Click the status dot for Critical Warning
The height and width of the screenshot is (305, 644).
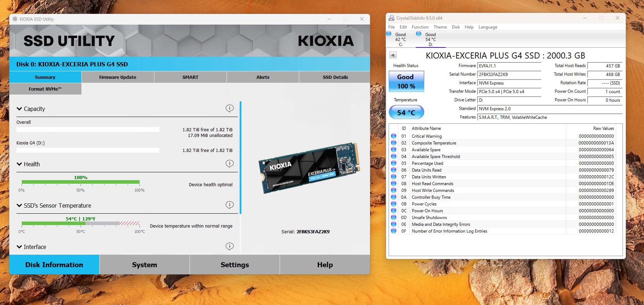click(x=394, y=136)
